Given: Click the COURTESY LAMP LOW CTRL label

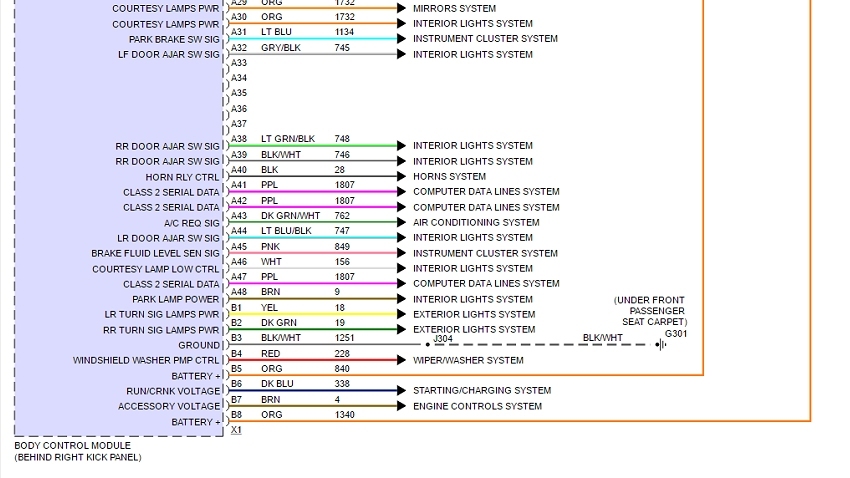Looking at the screenshot, I should pyautogui.click(x=156, y=269).
